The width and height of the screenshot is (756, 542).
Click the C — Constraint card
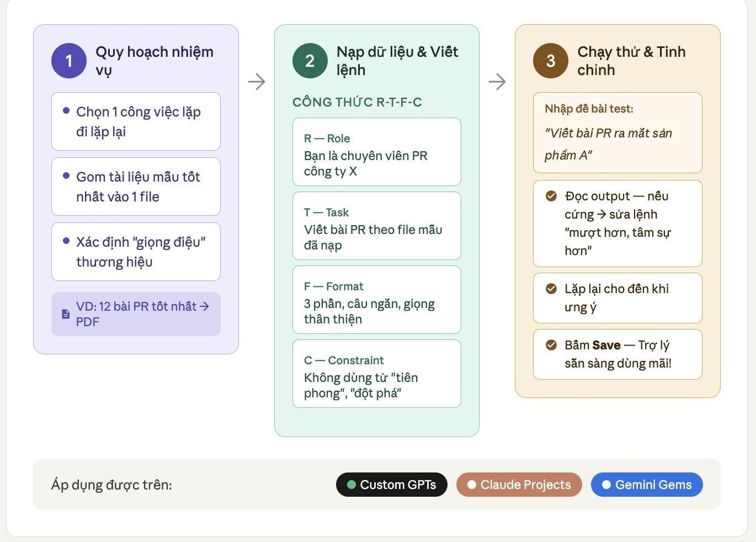(377, 374)
